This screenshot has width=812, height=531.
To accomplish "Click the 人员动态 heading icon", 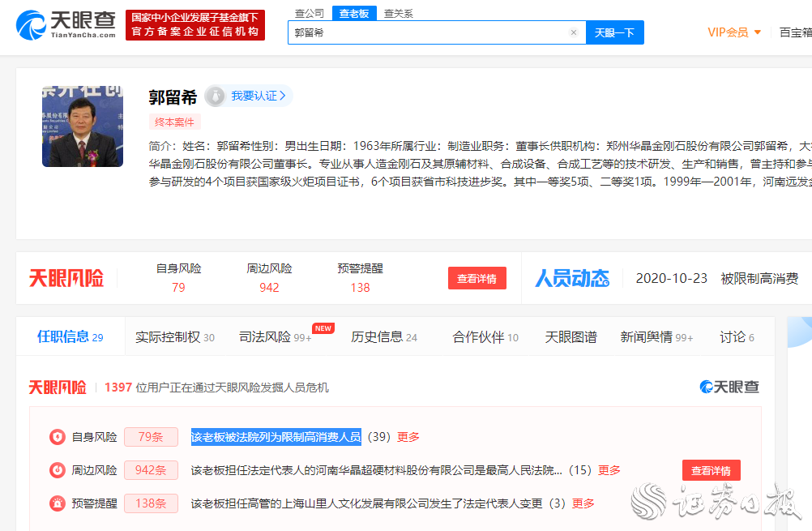I will pyautogui.click(x=571, y=278).
